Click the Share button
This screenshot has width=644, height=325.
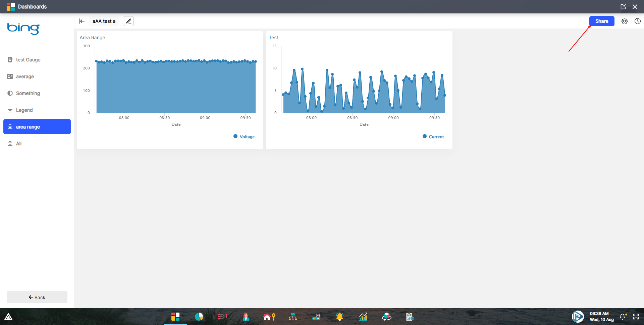pos(601,21)
